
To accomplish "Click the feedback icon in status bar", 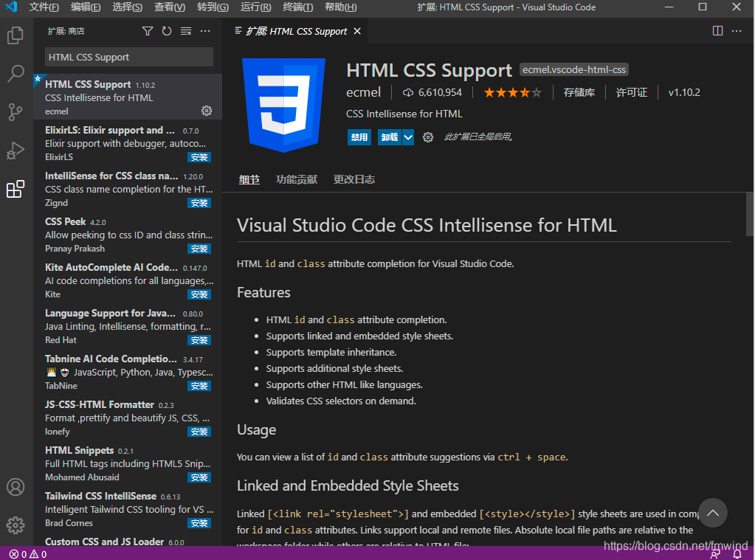I will 716,554.
